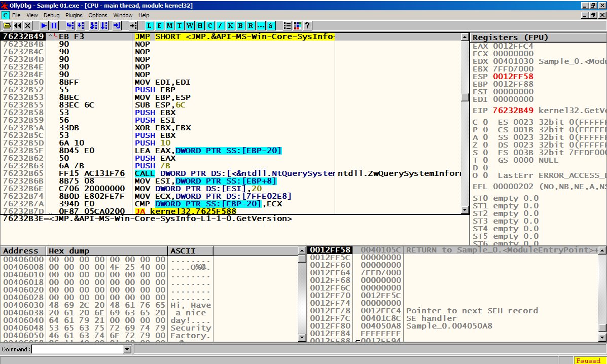Open Run trace with ellipsis button
The image size is (607, 364).
tap(261, 25)
